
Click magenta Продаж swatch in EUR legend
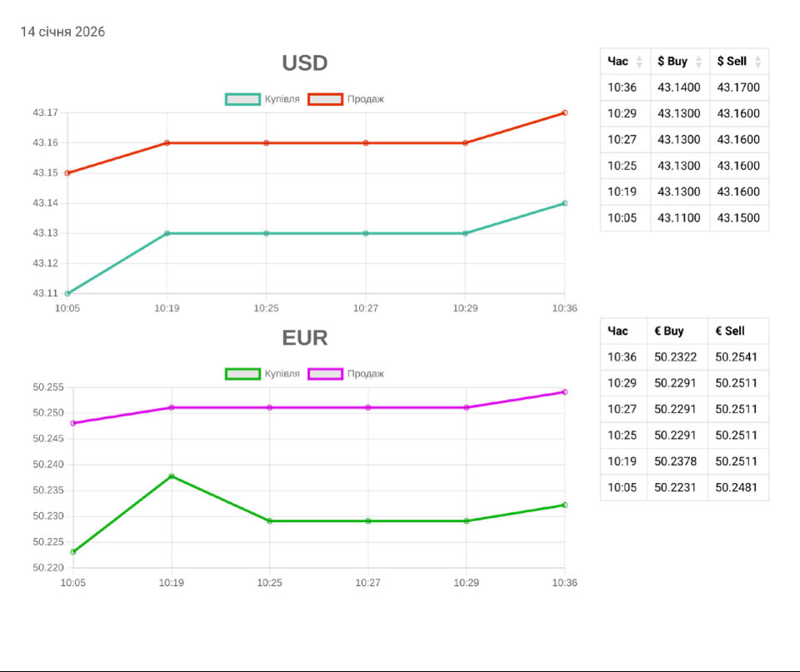[326, 374]
